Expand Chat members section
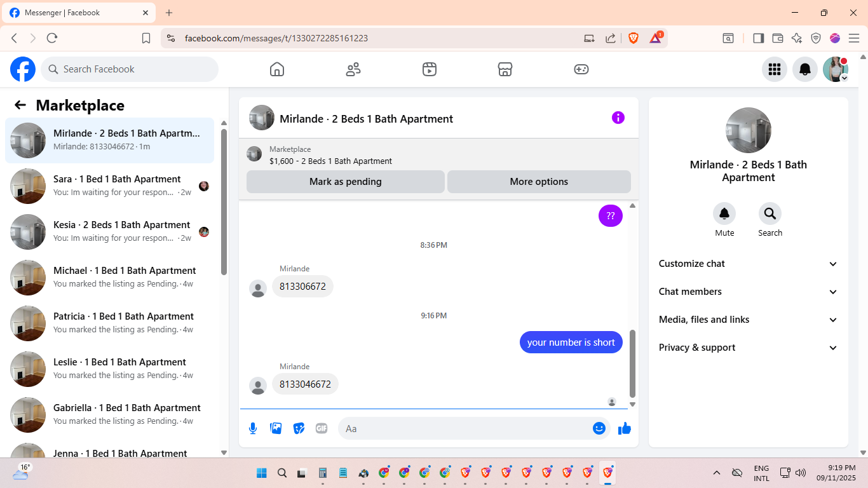This screenshot has height=488, width=868. (749, 292)
